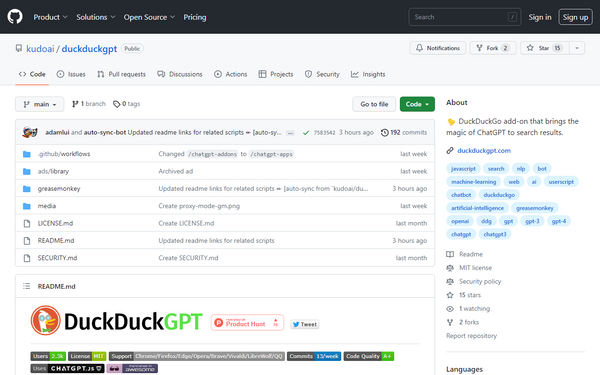The width and height of the screenshot is (600, 375).
Task: Click the Notifications button
Action: (x=438, y=48)
